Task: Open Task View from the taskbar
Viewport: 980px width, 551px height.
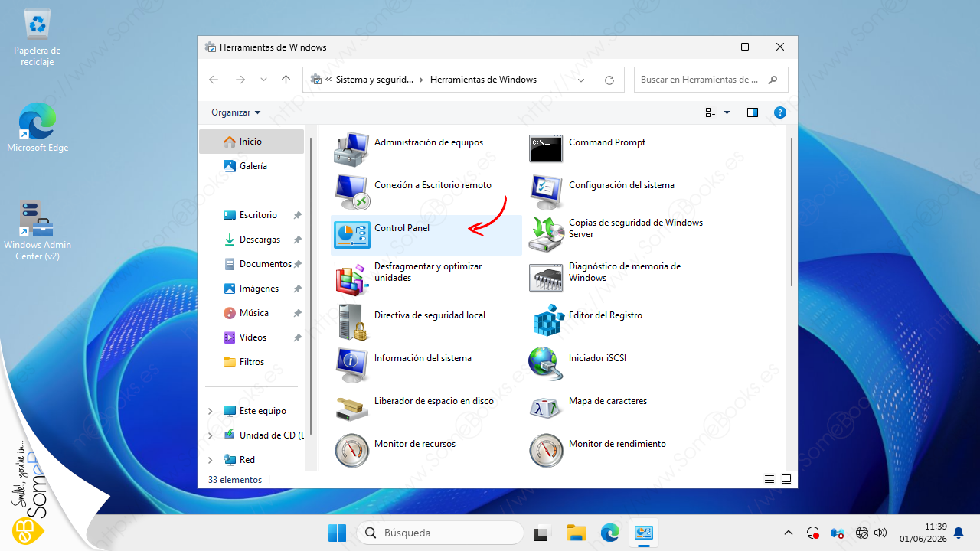Action: [543, 533]
